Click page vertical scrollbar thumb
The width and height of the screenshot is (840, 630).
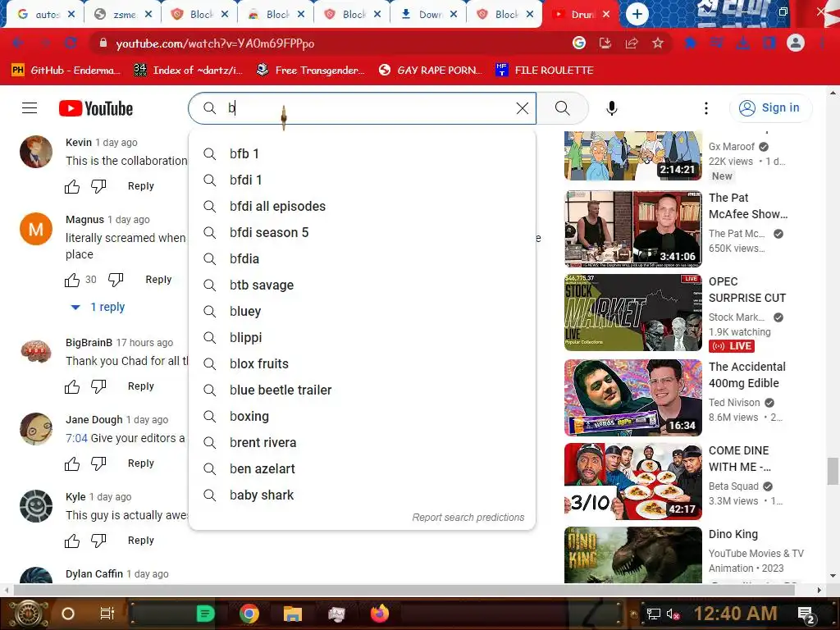click(x=833, y=471)
